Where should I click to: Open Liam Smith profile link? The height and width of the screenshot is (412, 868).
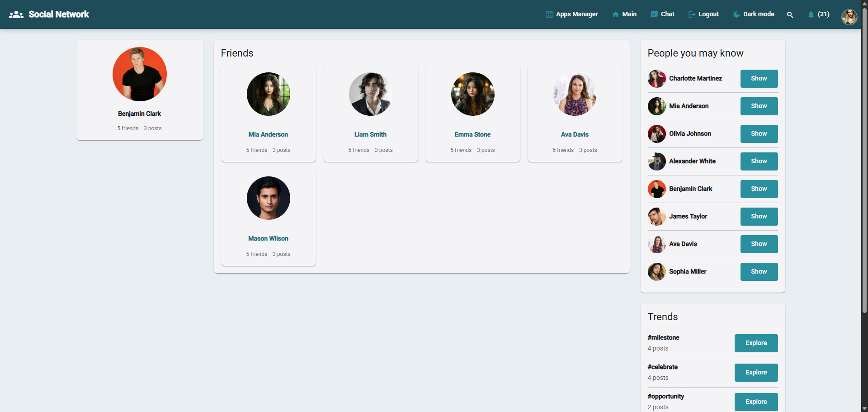click(371, 134)
